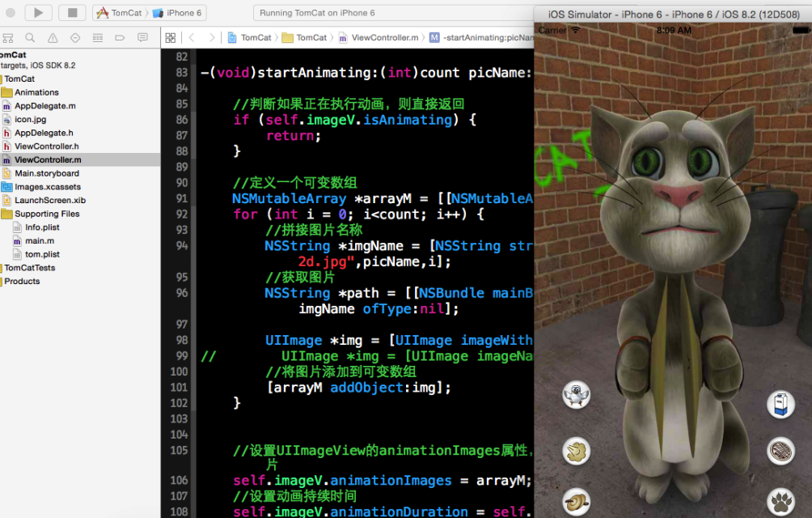Screen dimensions: 812x518
Task: Open the Debug navigator icon
Action: point(97,37)
